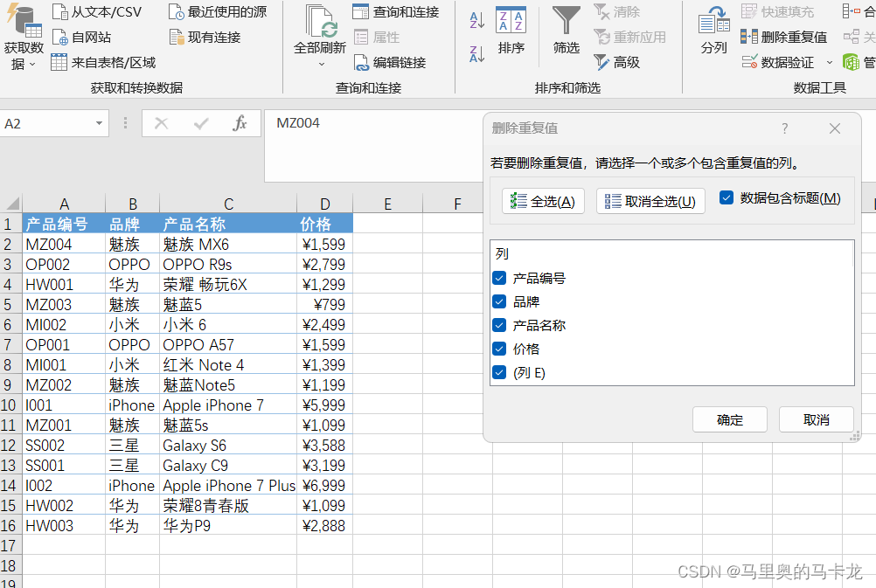Image resolution: width=876 pixels, height=588 pixels.
Task: Choose 来自表格/区域 data source
Action: (x=103, y=63)
